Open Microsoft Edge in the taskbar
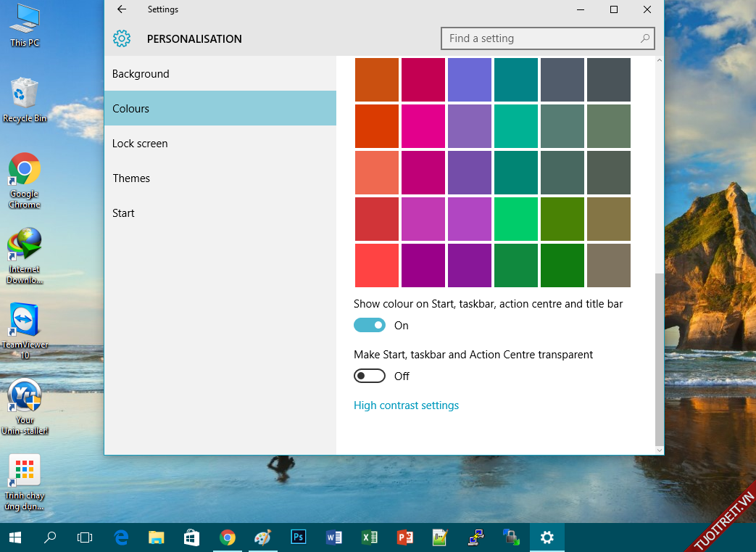The width and height of the screenshot is (756, 552). click(x=121, y=537)
